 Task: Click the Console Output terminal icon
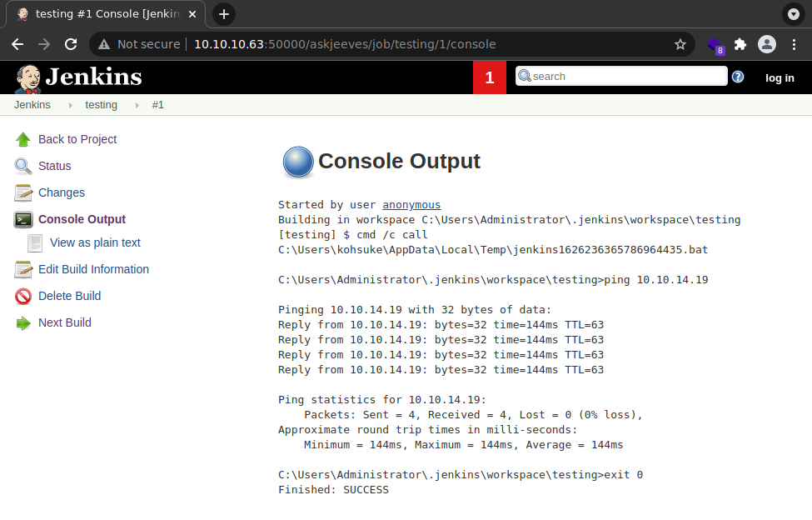tap(22, 219)
